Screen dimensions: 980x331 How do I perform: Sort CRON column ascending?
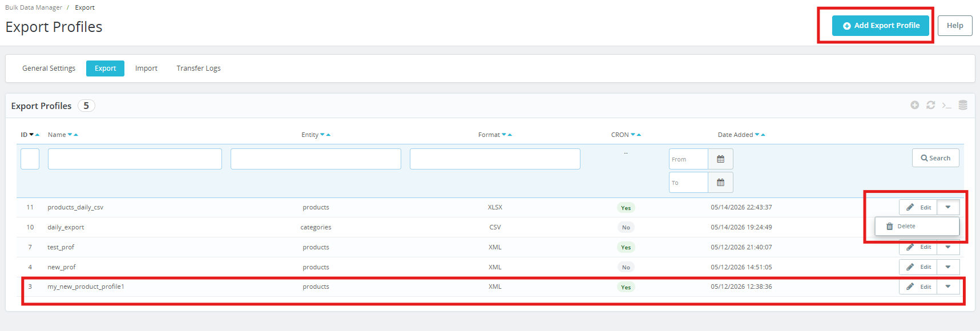tap(639, 135)
